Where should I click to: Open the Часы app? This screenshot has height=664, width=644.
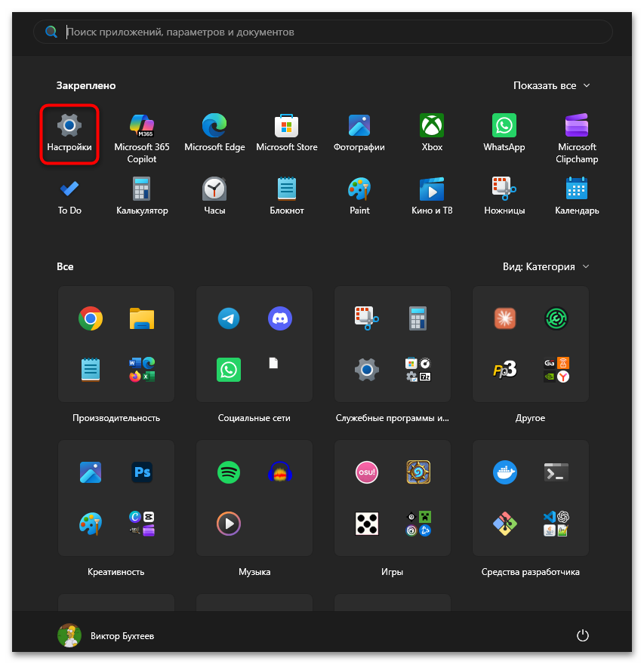[x=214, y=196]
